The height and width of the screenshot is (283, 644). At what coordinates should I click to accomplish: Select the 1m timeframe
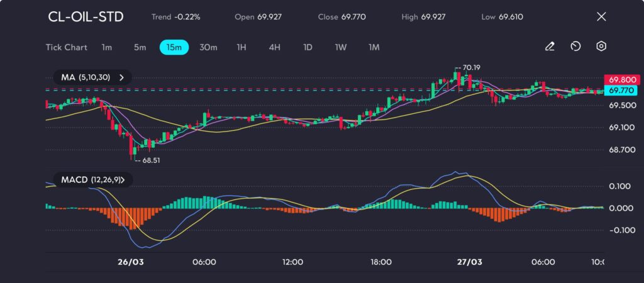(x=107, y=47)
